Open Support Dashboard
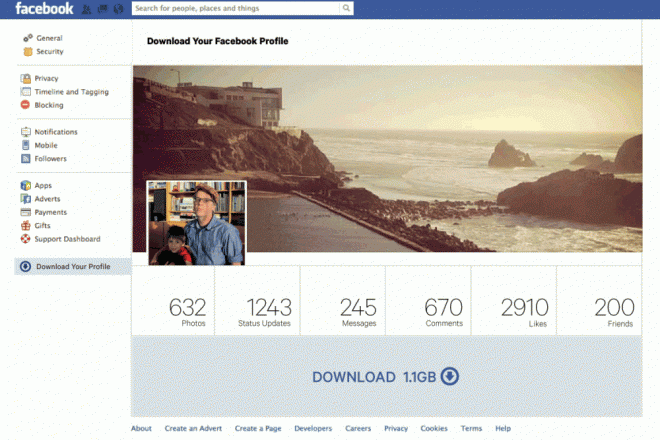This screenshot has width=660, height=440. pyautogui.click(x=67, y=239)
